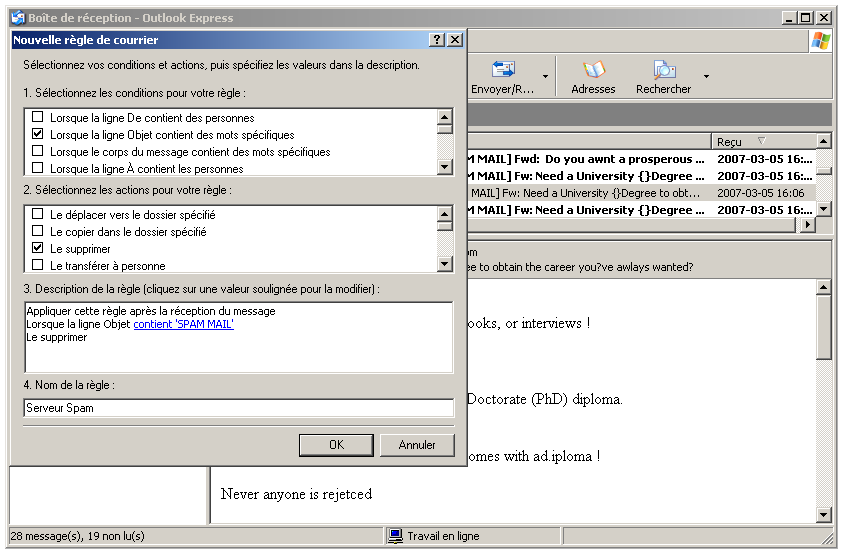Click the message list scroll-right arrow
This screenshot has width=845, height=554.
[807, 224]
